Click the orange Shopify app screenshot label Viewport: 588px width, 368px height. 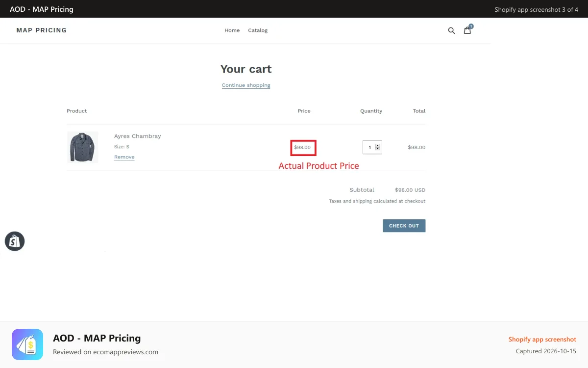coord(542,340)
